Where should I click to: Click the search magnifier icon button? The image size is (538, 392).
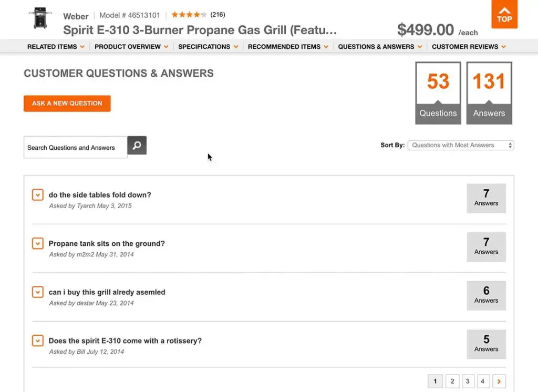click(137, 146)
